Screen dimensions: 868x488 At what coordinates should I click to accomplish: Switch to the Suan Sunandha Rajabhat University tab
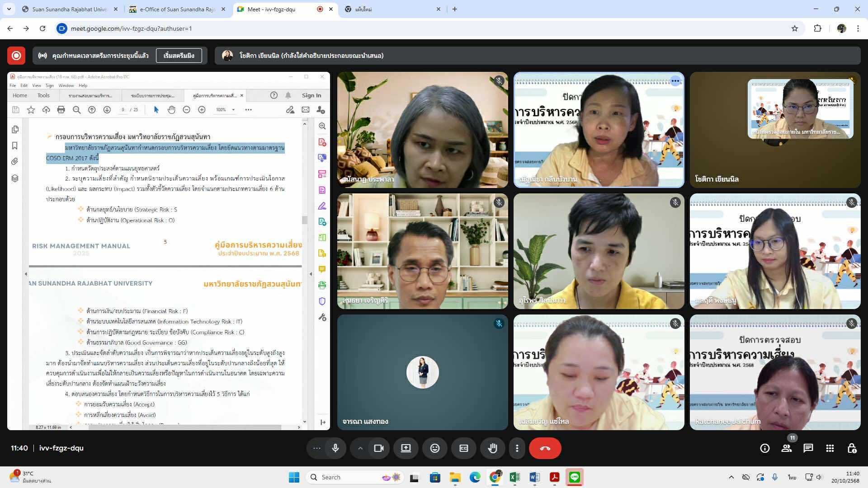69,9
